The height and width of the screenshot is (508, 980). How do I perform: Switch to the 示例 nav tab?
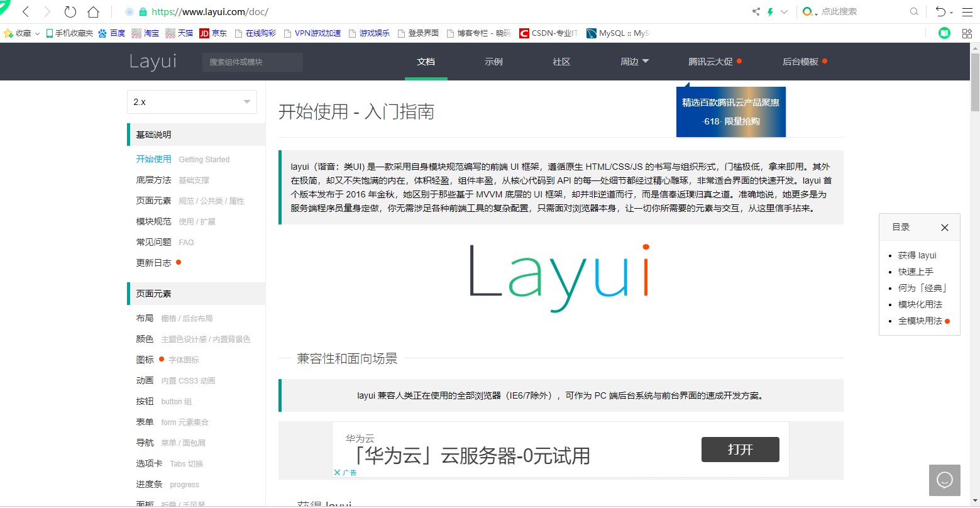(x=493, y=62)
